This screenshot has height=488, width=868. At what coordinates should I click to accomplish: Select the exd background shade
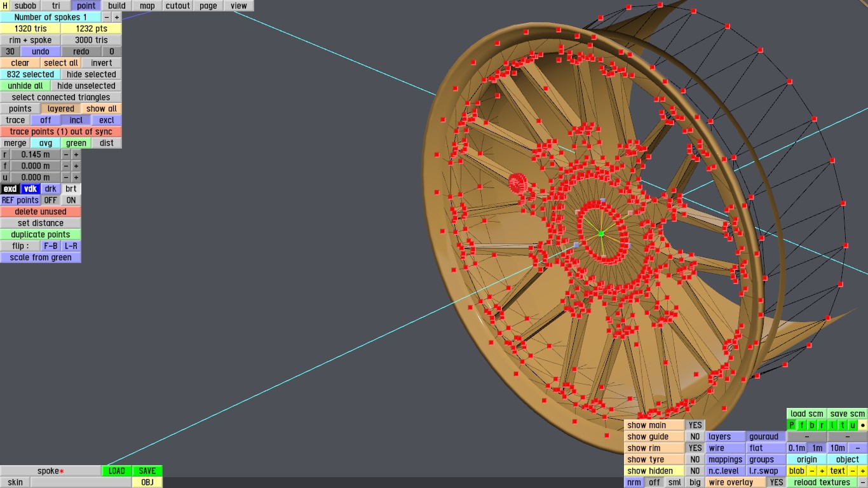(10, 189)
